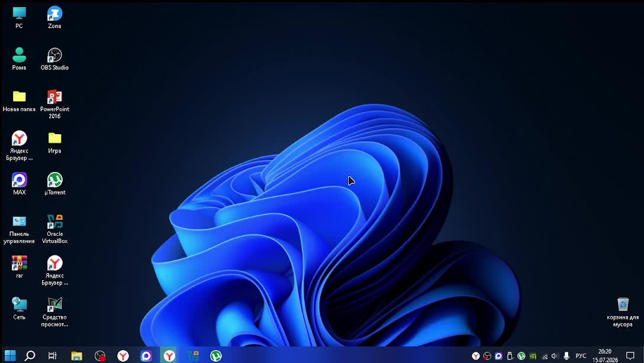Click OBS Studio tray icon

[x=487, y=356]
